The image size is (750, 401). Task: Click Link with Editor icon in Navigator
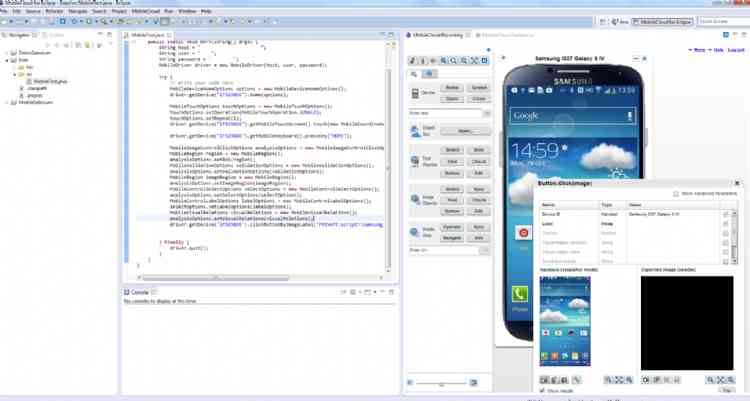[88, 45]
